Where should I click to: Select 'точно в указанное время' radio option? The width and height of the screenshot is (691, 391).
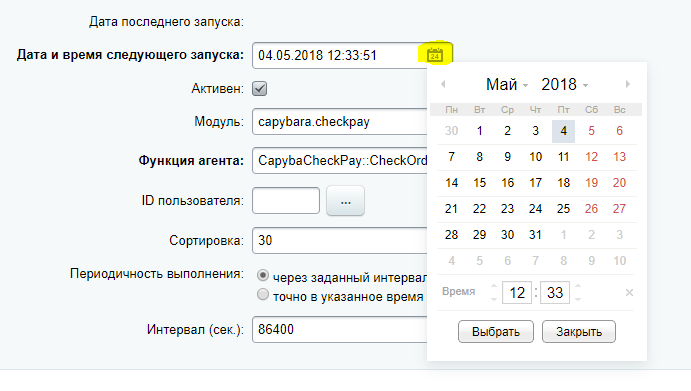coord(263,294)
